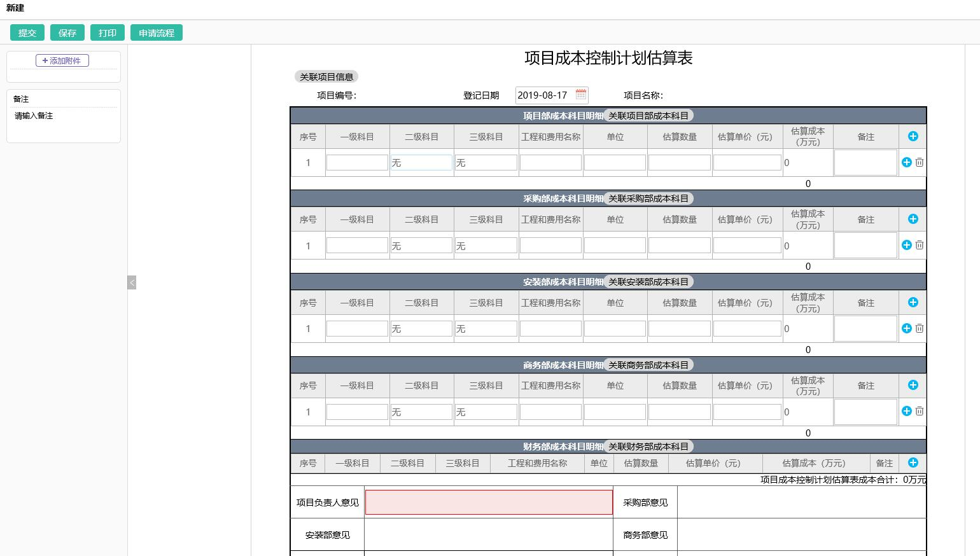Image resolution: width=980 pixels, height=556 pixels.
Task: Click 添加附件 to attach a file
Action: click(x=63, y=60)
